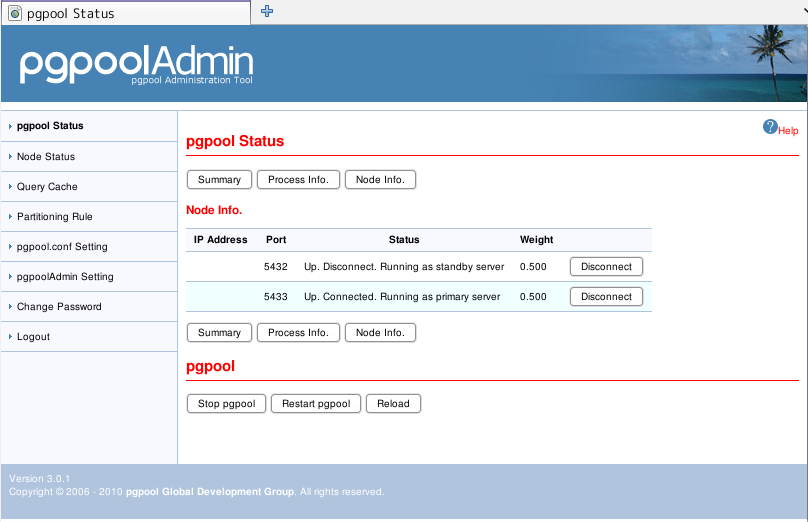
Task: Click the Help question mark icon
Action: 770,126
